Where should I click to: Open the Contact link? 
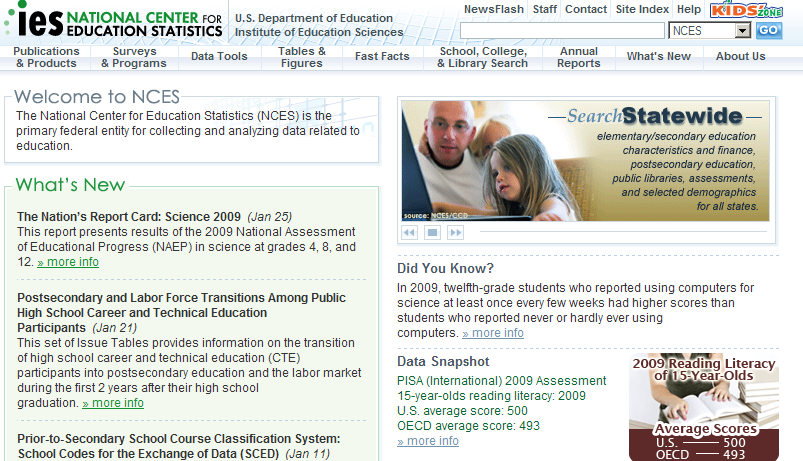(x=586, y=9)
